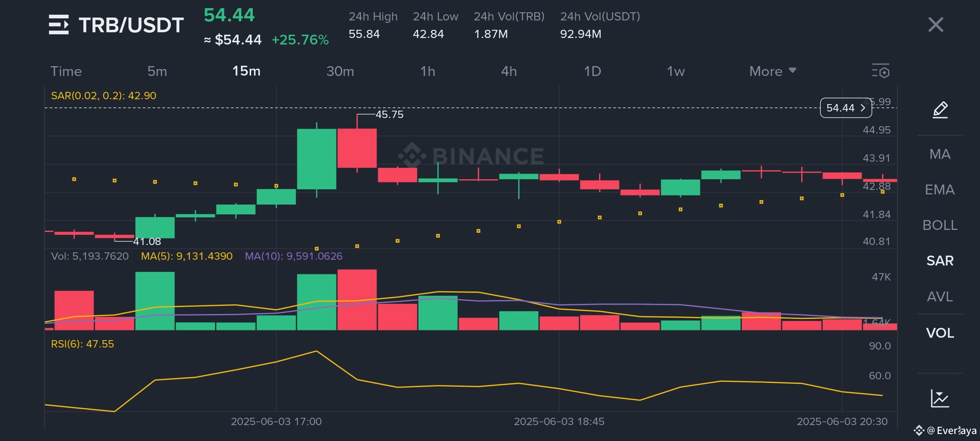Switch to the 1h timeframe tab
The image size is (980, 441).
click(x=428, y=71)
